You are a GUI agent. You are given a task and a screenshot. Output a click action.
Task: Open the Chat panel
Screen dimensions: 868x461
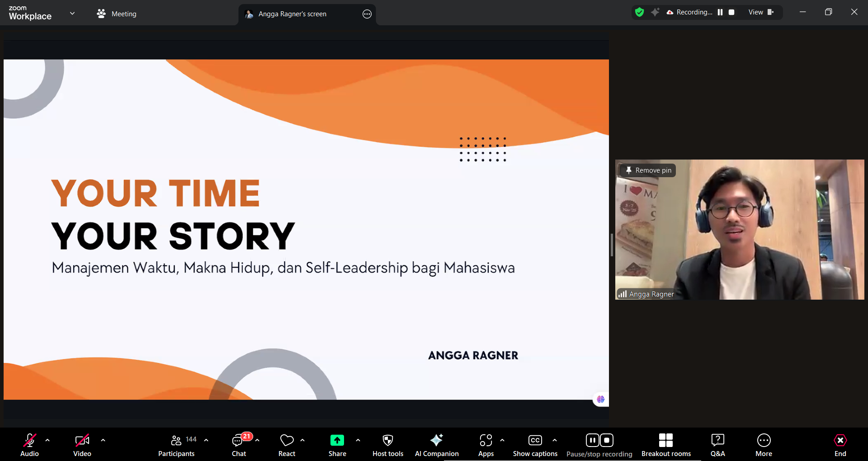pyautogui.click(x=239, y=445)
